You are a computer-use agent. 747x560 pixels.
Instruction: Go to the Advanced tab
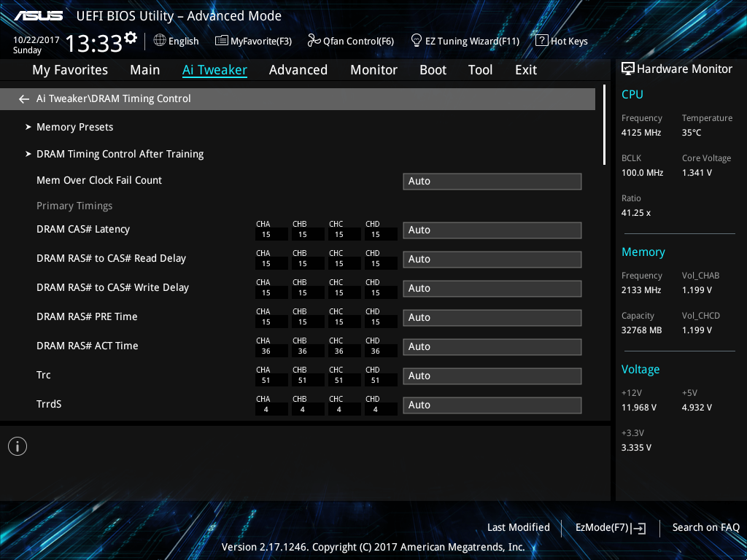[298, 70]
